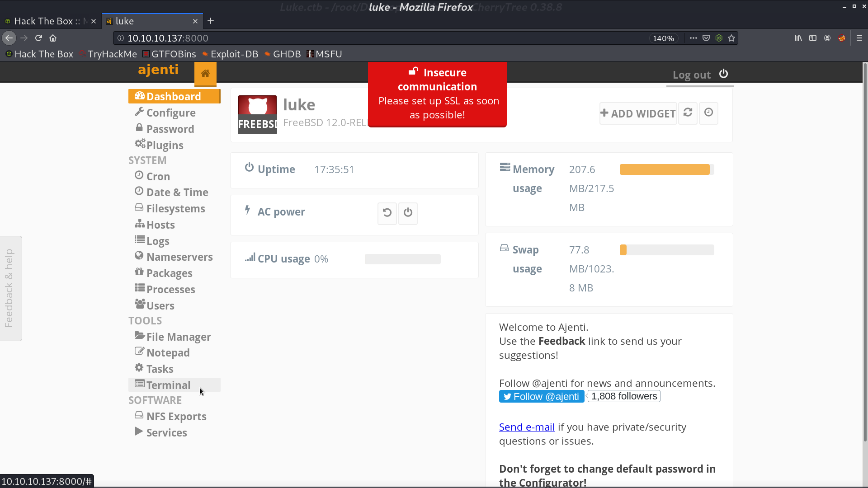Image resolution: width=868 pixels, height=488 pixels.
Task: Click the bookmark star icon
Action: (x=731, y=38)
